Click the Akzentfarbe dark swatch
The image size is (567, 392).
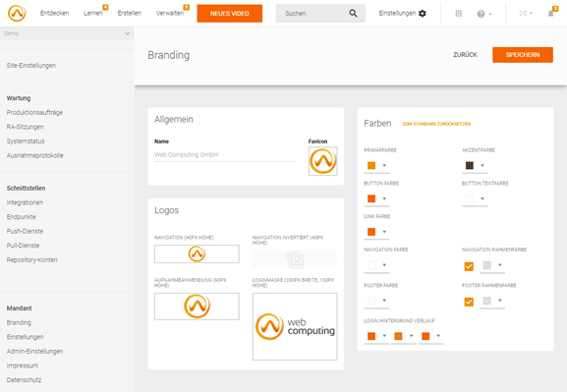pos(470,166)
